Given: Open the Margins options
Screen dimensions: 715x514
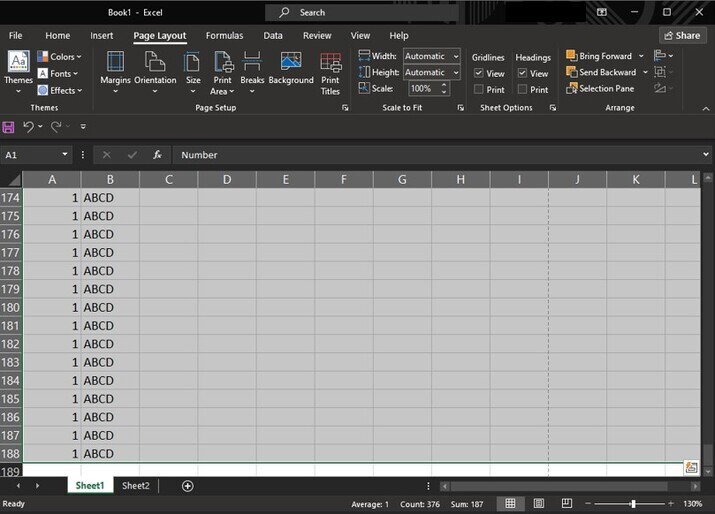Looking at the screenshot, I should coord(115,70).
